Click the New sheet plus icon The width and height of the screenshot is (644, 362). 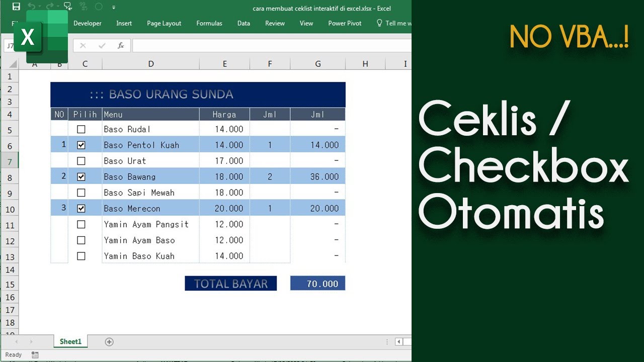109,342
